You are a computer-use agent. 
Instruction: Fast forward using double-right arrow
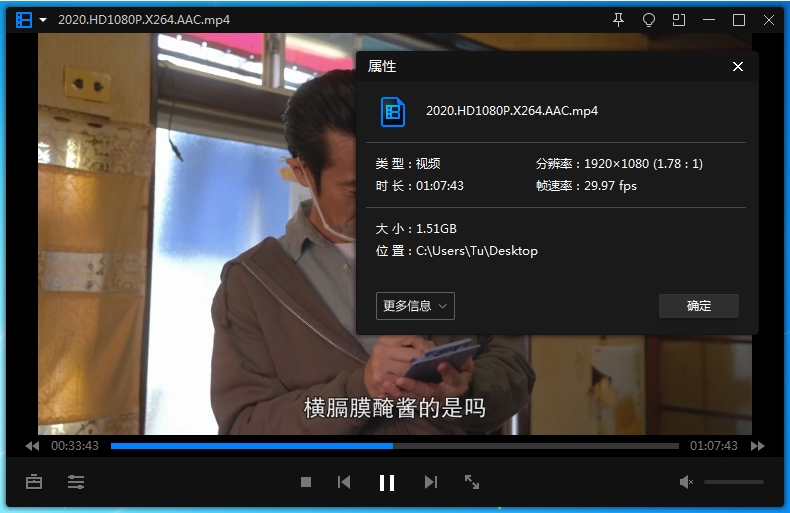[x=758, y=446]
